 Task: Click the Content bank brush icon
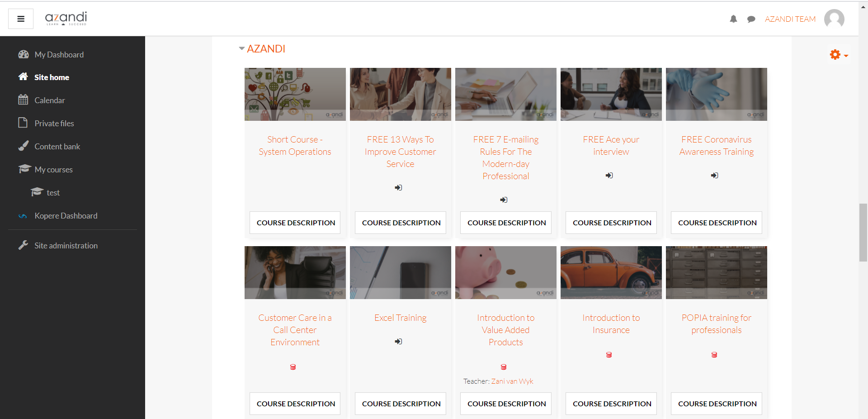coord(23,146)
